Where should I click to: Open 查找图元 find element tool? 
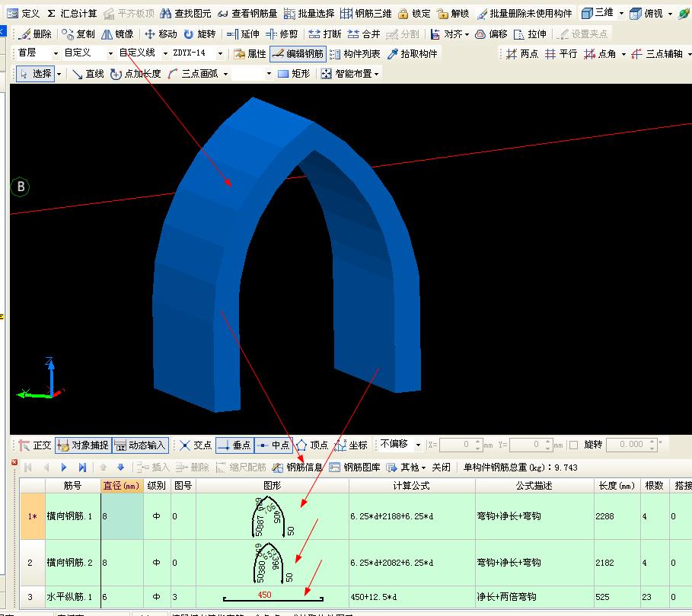coord(185,13)
